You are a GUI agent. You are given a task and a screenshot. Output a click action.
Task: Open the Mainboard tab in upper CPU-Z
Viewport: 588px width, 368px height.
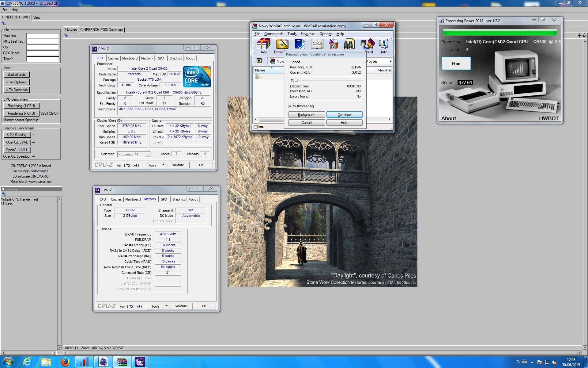click(x=130, y=58)
